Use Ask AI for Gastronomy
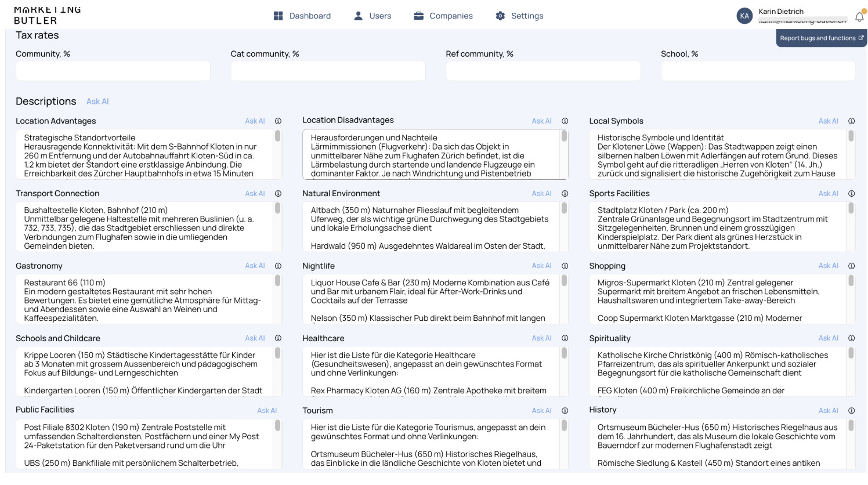The image size is (868, 485). [255, 266]
